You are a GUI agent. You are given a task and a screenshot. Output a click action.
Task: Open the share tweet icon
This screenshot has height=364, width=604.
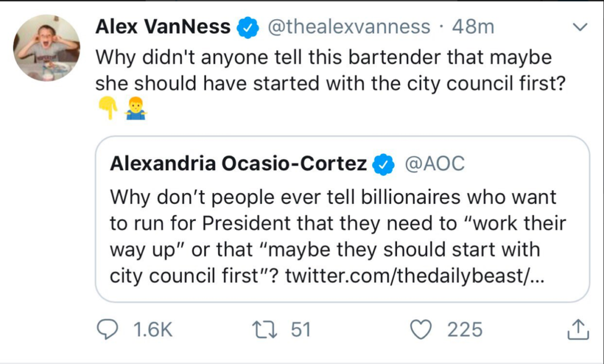tap(574, 330)
